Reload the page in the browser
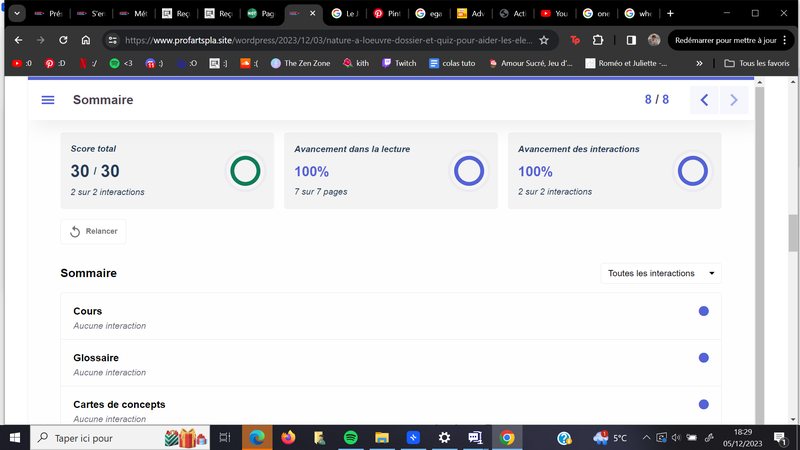This screenshot has width=800, height=450. tap(64, 40)
